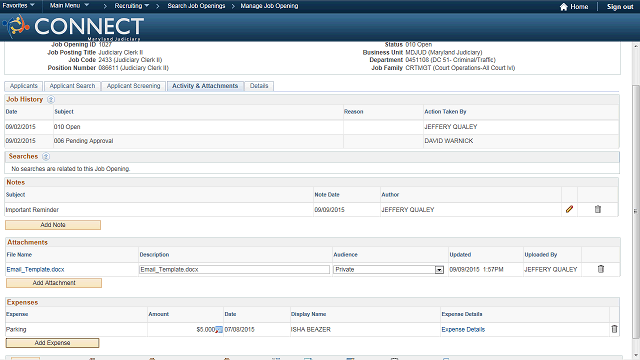The height and width of the screenshot is (360, 640).
Task: Switch to the Applicant Search tab
Action: [x=72, y=86]
